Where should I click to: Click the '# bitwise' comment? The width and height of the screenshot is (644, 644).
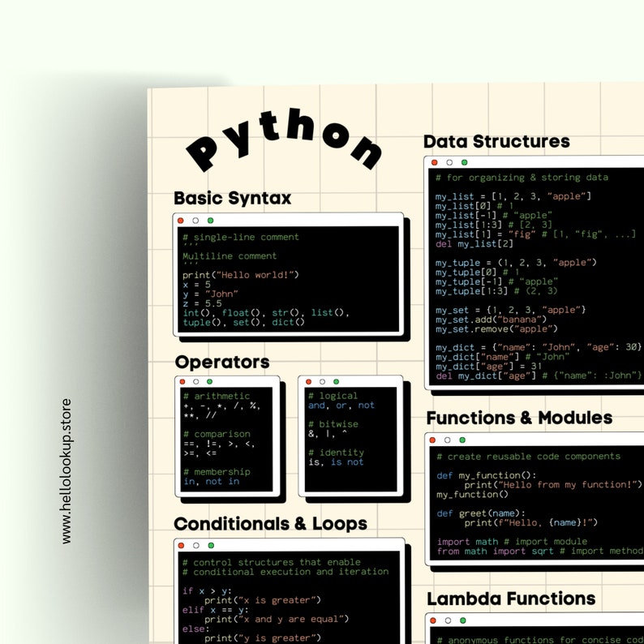pyautogui.click(x=333, y=424)
